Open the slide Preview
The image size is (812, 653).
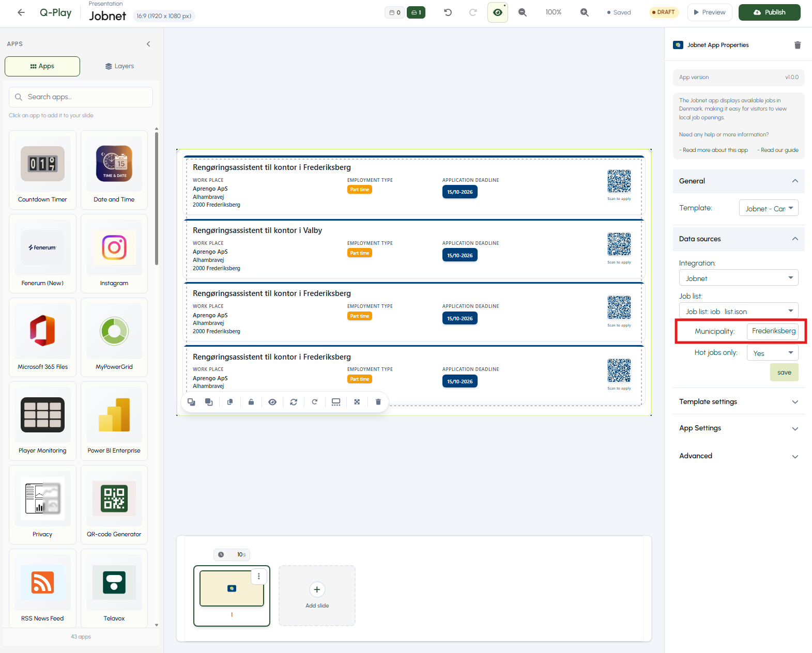[x=710, y=12]
